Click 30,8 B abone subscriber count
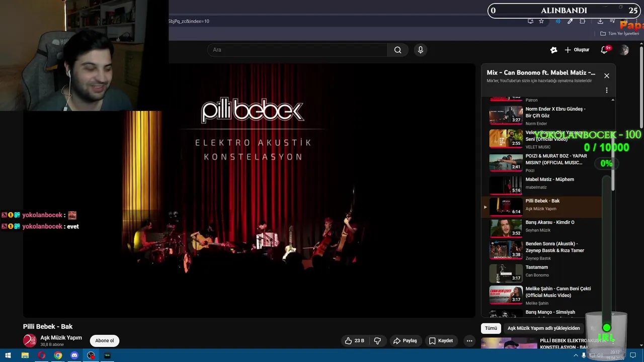 (52, 345)
